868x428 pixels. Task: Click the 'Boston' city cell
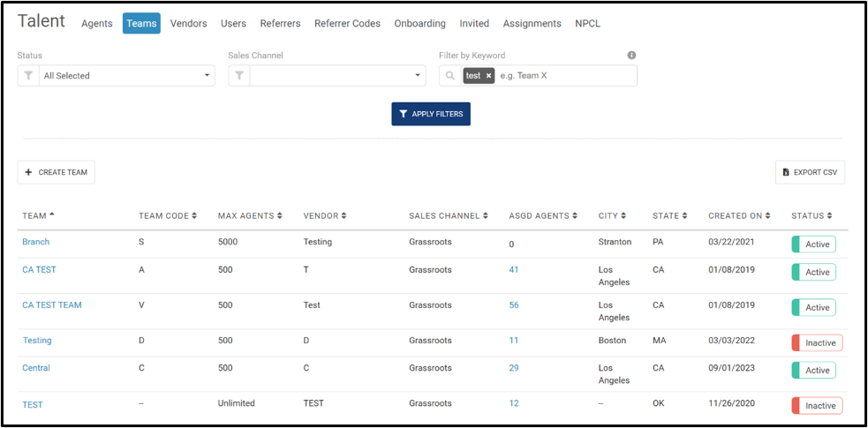tap(612, 340)
